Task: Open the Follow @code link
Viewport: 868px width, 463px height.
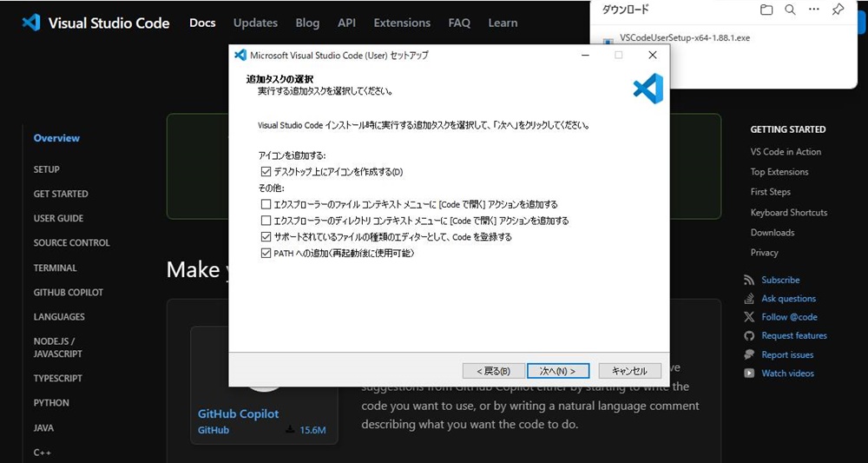Action: (789, 317)
